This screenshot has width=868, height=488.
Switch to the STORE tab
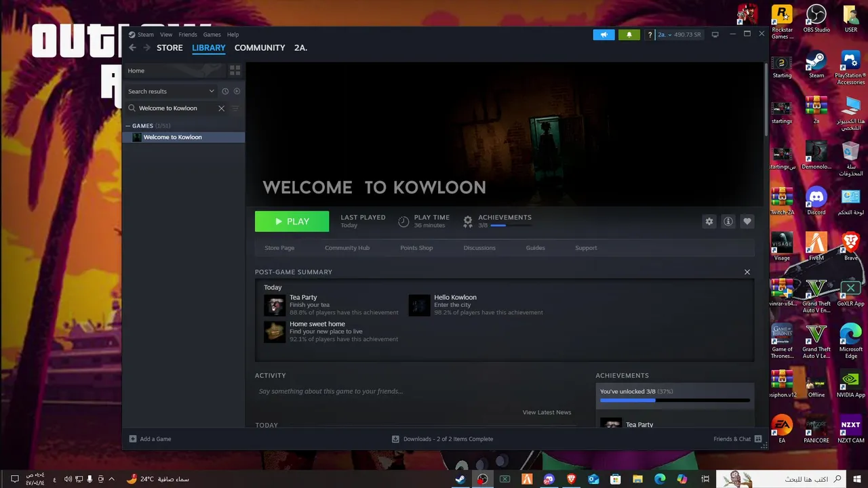coord(170,48)
